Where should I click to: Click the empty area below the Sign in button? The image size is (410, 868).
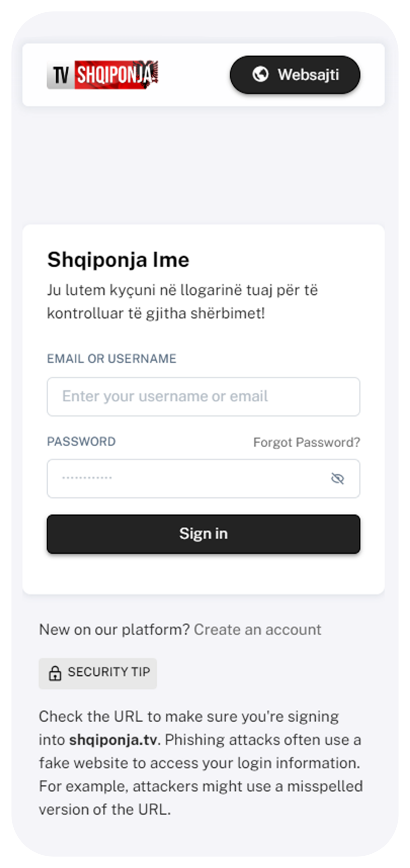[203, 574]
